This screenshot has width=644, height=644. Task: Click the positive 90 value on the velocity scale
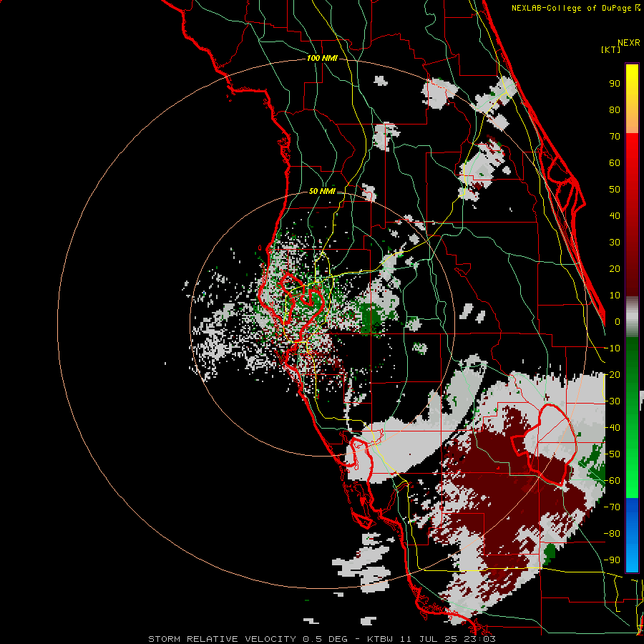(615, 84)
